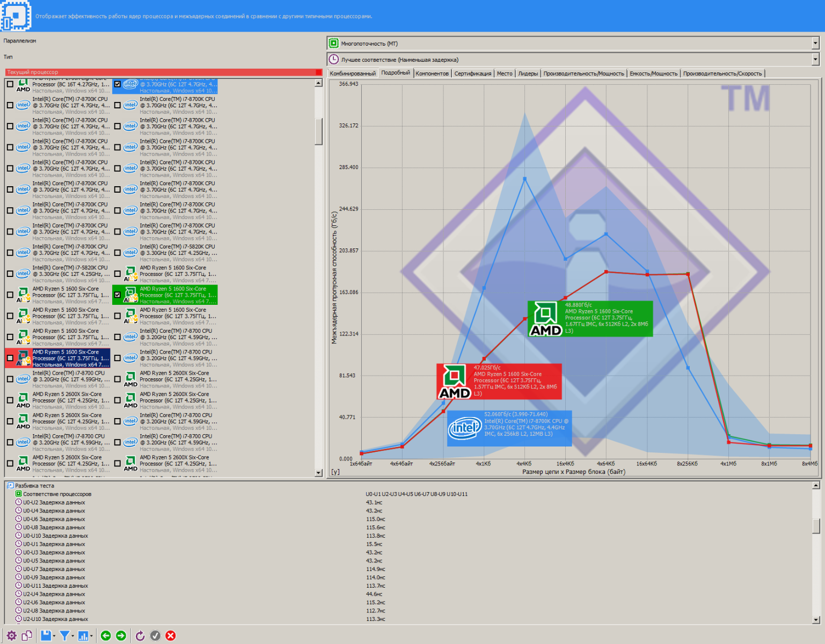Go back with the green left arrow

[106, 635]
